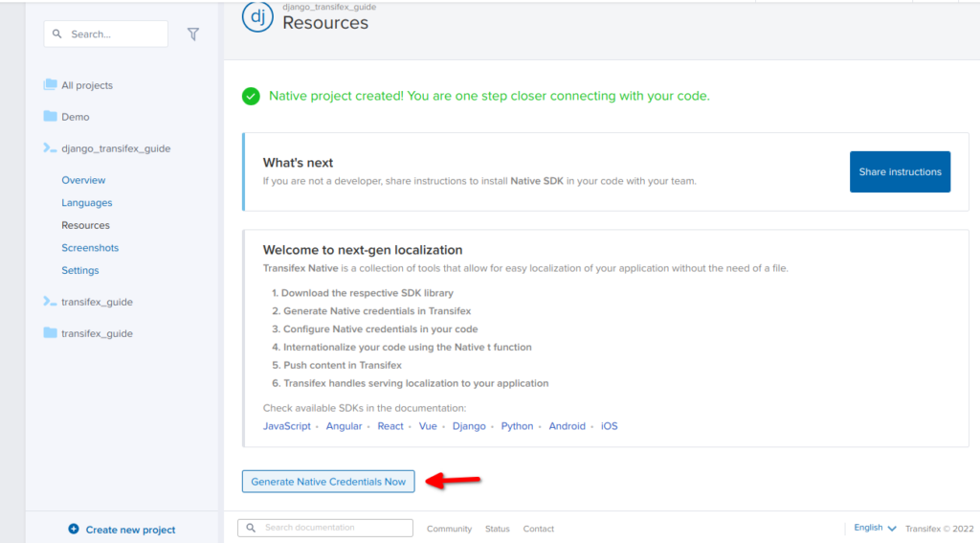Click the filter funnel icon
The image size is (980, 543).
[x=193, y=34]
